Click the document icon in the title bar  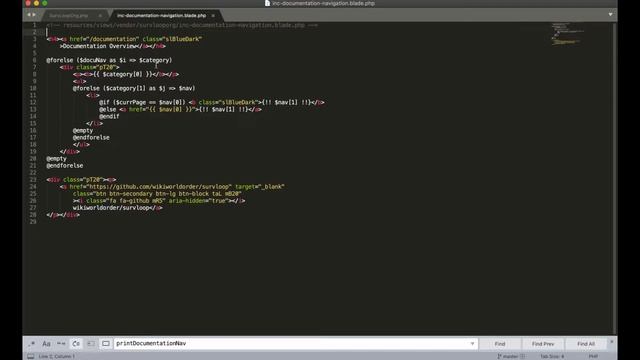(267, 3)
